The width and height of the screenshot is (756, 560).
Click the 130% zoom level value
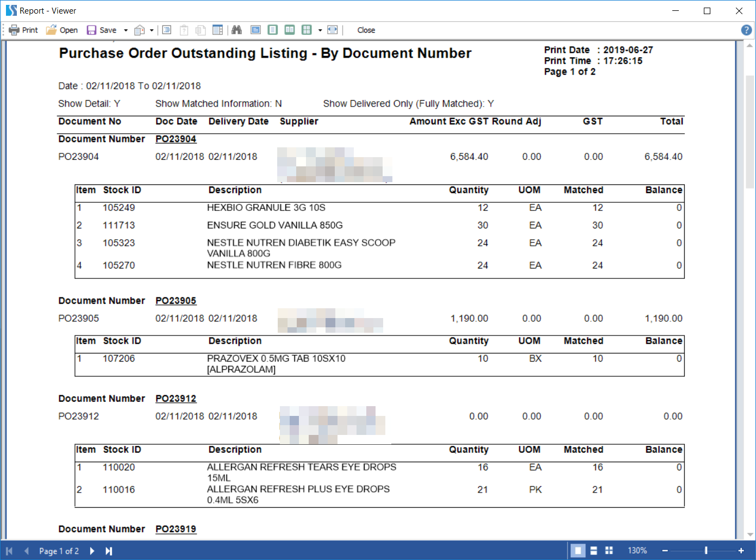(x=638, y=551)
